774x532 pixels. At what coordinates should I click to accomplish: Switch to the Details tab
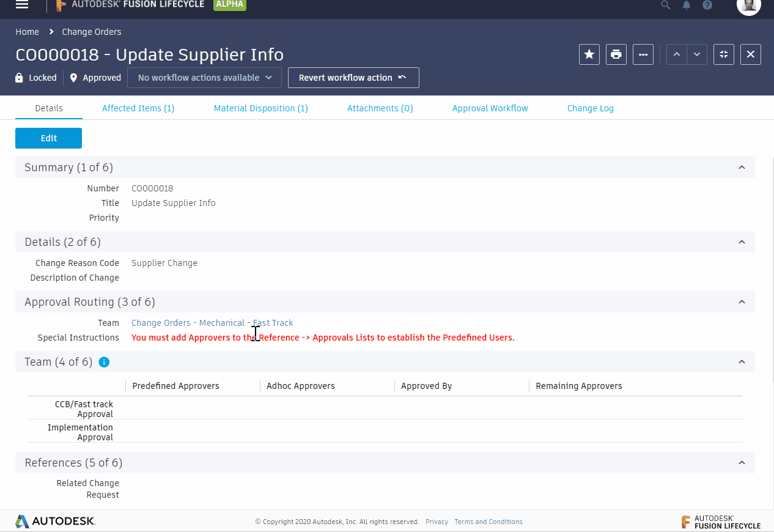pos(49,108)
